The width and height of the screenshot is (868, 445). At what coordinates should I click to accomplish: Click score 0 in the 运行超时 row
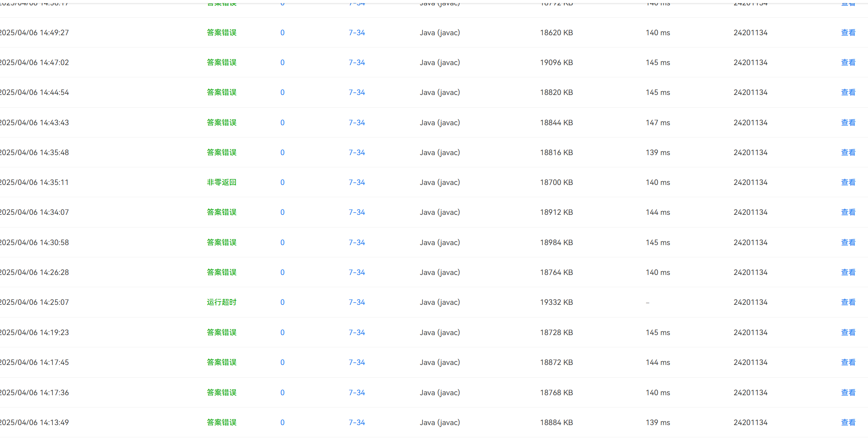point(282,302)
